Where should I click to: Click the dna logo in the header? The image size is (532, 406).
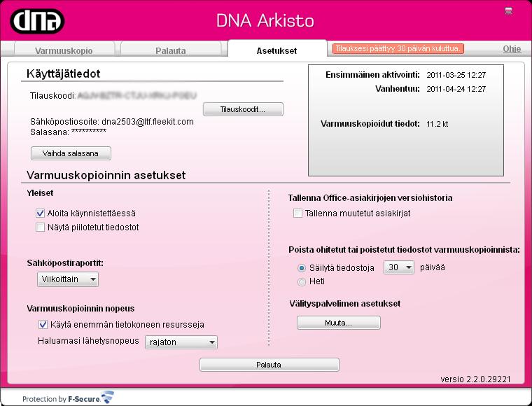37,21
